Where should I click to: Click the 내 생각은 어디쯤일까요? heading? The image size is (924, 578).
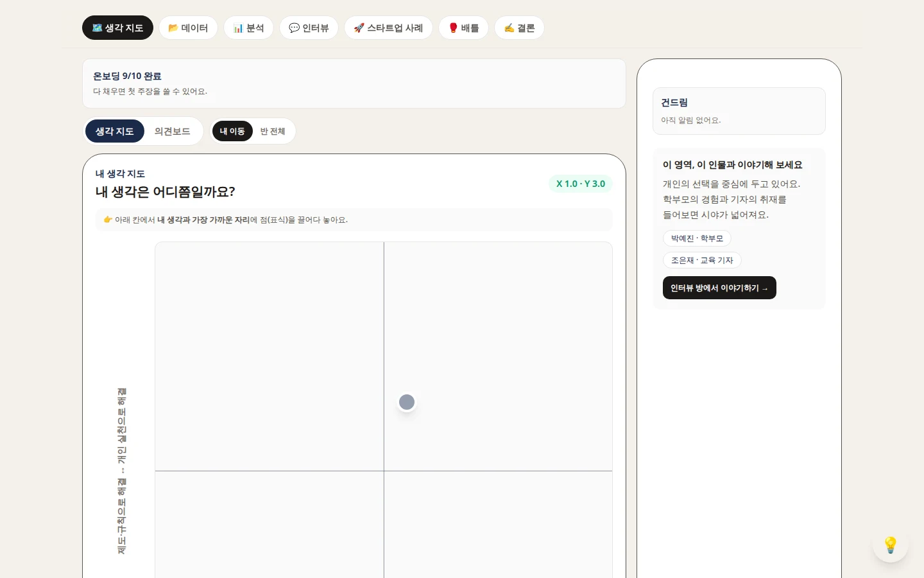pos(166,191)
